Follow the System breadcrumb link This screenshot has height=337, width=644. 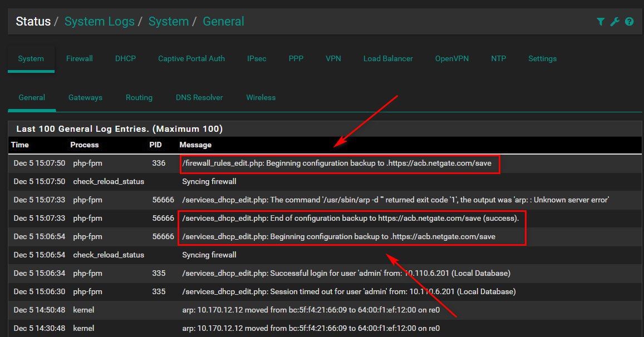pos(169,21)
